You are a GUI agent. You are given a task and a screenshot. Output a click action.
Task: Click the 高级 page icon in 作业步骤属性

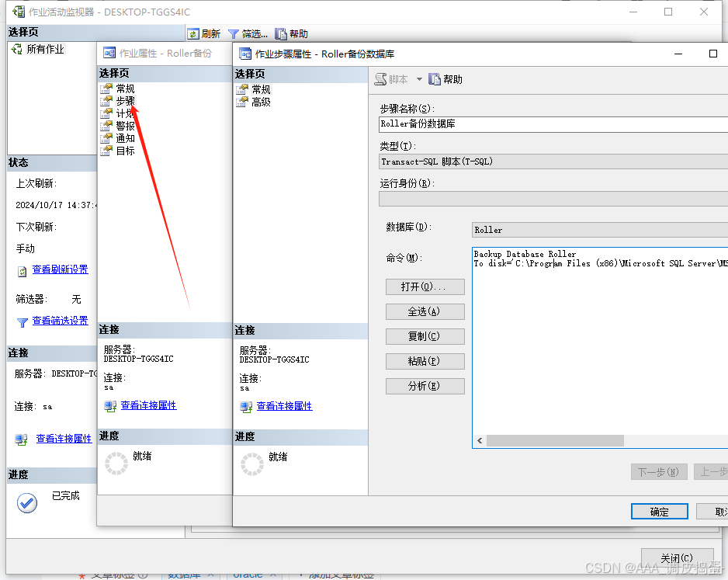coord(242,102)
